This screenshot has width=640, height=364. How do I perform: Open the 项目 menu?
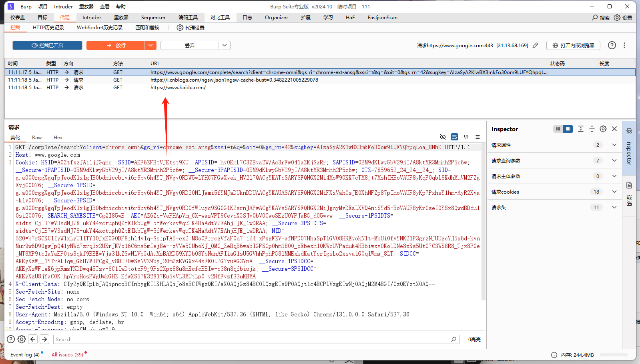click(x=43, y=6)
